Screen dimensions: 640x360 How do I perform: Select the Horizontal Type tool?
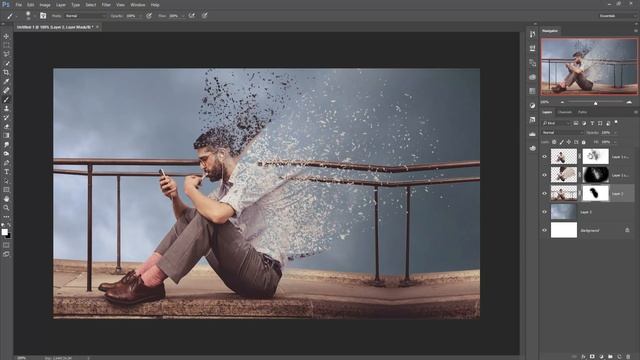(x=6, y=172)
